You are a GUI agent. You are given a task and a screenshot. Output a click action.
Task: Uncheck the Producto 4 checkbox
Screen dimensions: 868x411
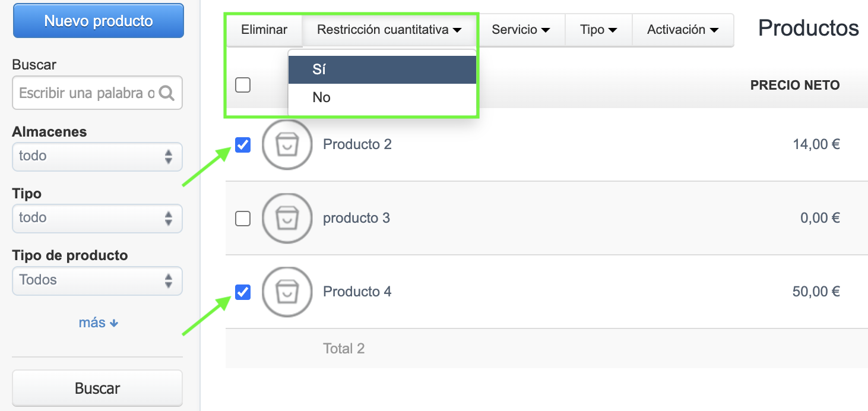[243, 292]
